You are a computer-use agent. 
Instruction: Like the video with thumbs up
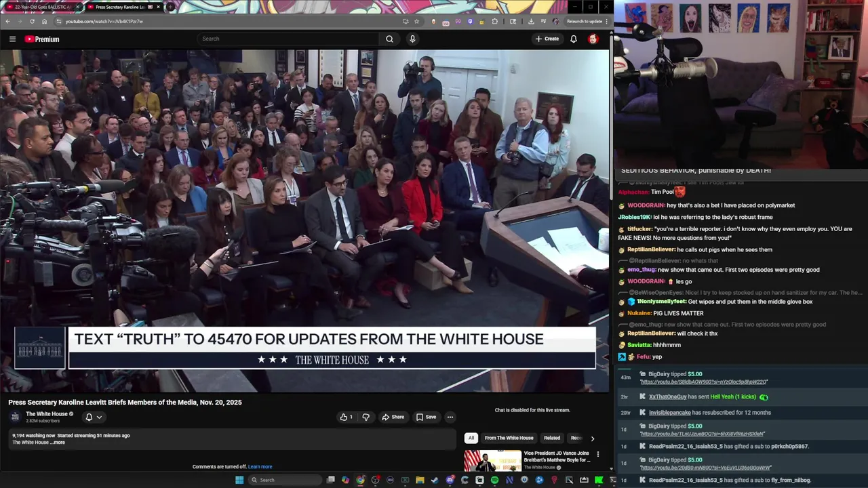(347, 417)
